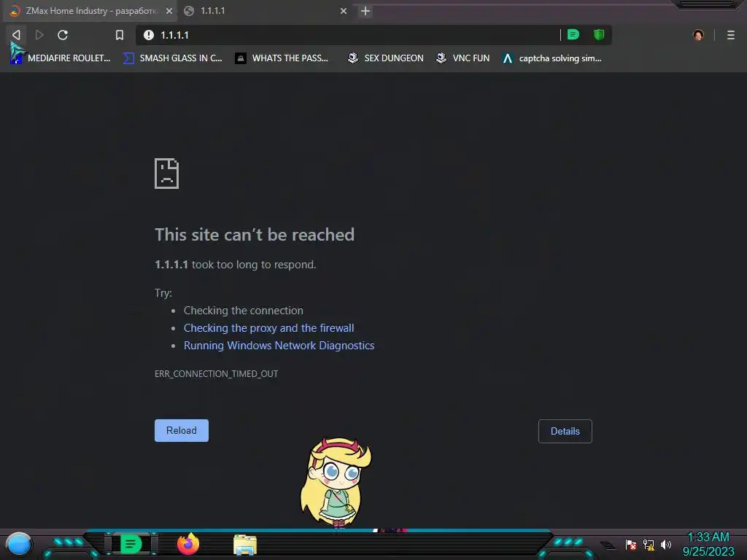Open the network status tray icon
The height and width of the screenshot is (560, 747).
pos(649,544)
